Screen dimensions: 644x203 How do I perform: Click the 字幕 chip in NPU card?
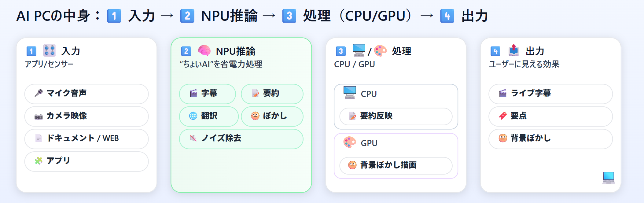tap(207, 94)
